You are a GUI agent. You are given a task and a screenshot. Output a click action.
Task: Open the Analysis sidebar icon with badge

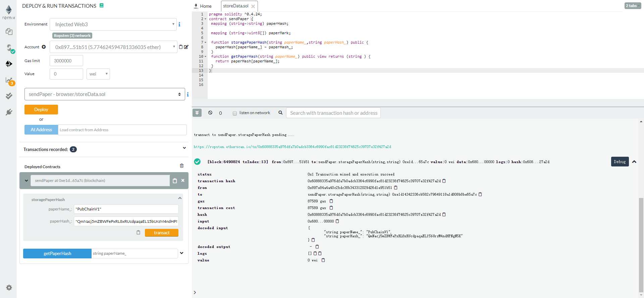[10, 81]
